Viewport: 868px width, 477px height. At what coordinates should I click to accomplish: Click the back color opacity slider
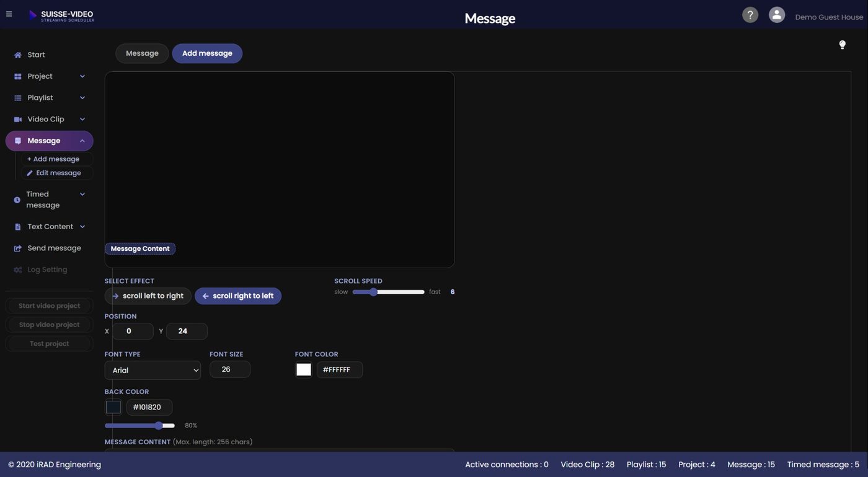(139, 426)
